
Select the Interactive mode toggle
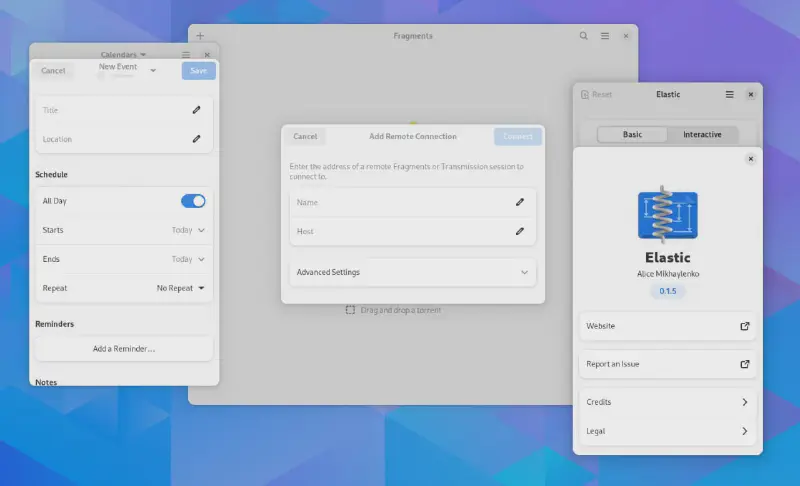(701, 134)
